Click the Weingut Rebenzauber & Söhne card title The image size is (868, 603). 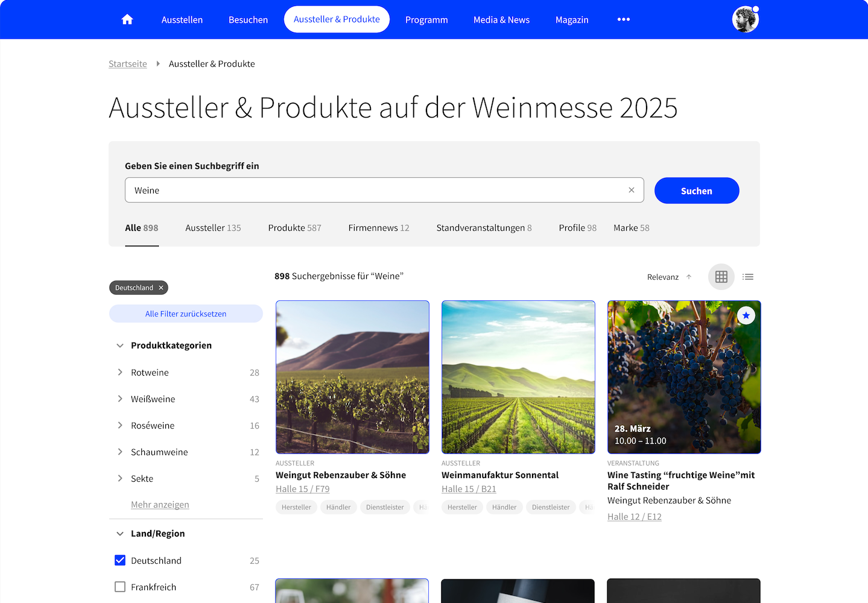pyautogui.click(x=341, y=475)
